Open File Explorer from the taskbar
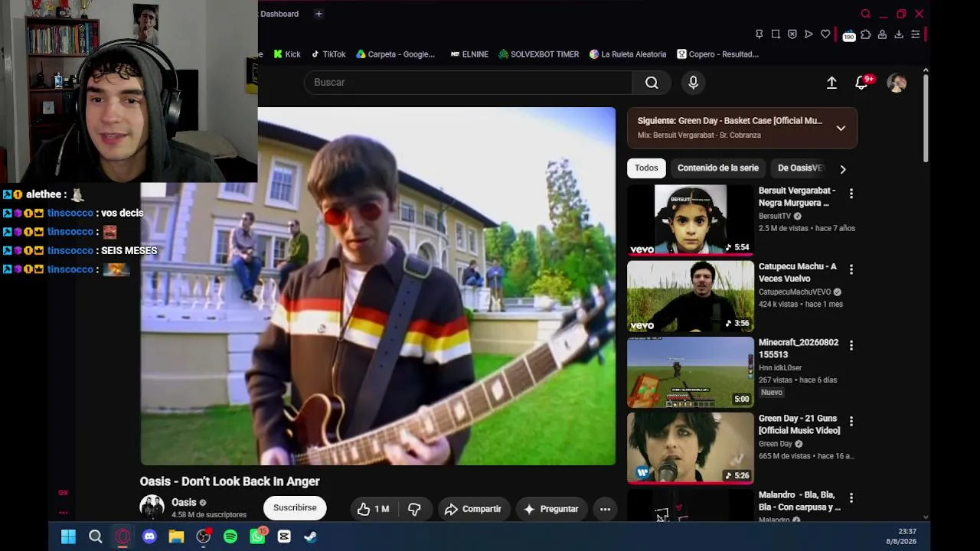The image size is (980, 551). 176,536
